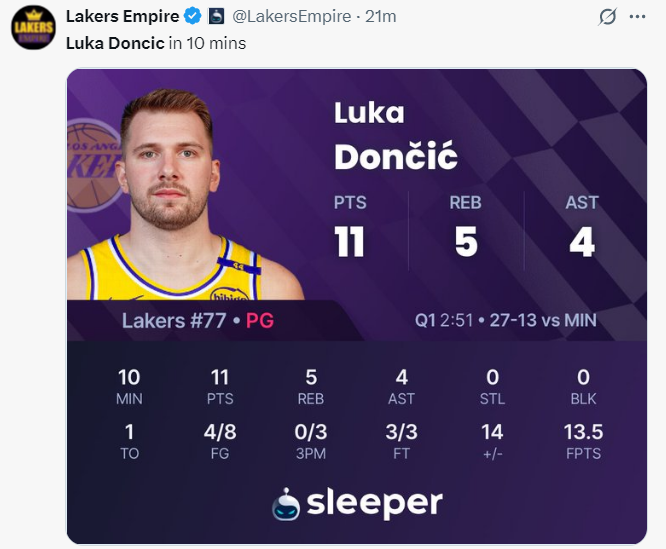Open the three-dot more options menu
666x549 pixels.
point(637,16)
